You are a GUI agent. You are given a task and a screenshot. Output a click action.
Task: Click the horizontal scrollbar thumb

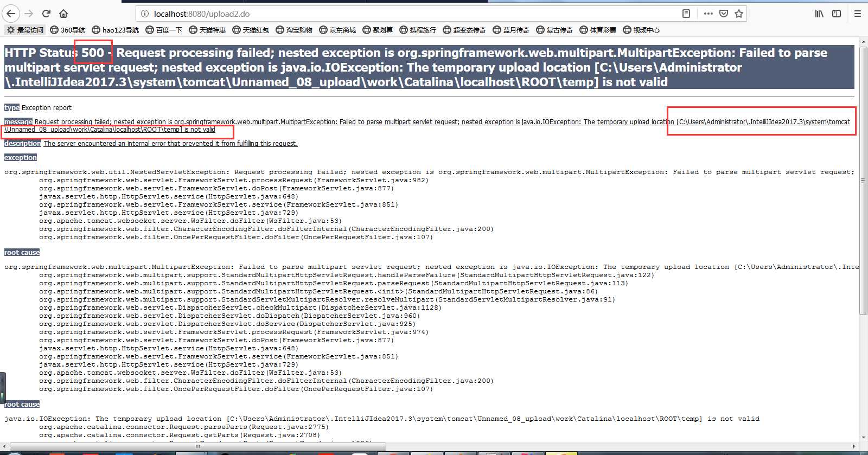click(197, 447)
